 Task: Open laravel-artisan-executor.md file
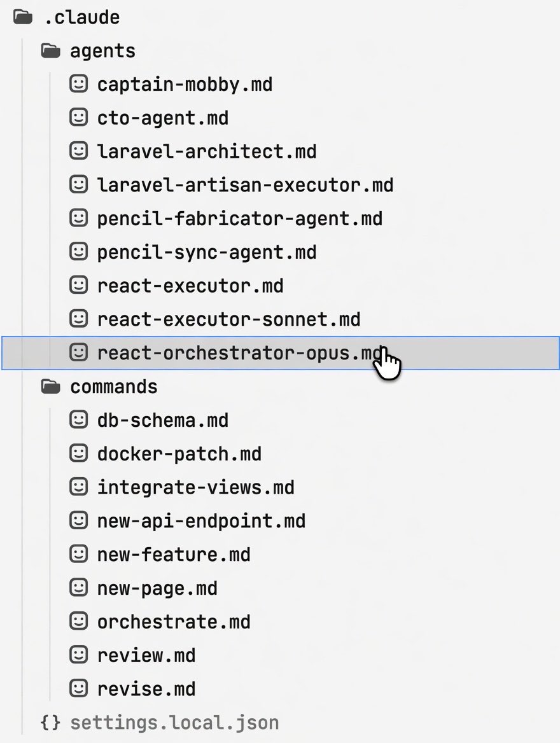[x=245, y=185]
